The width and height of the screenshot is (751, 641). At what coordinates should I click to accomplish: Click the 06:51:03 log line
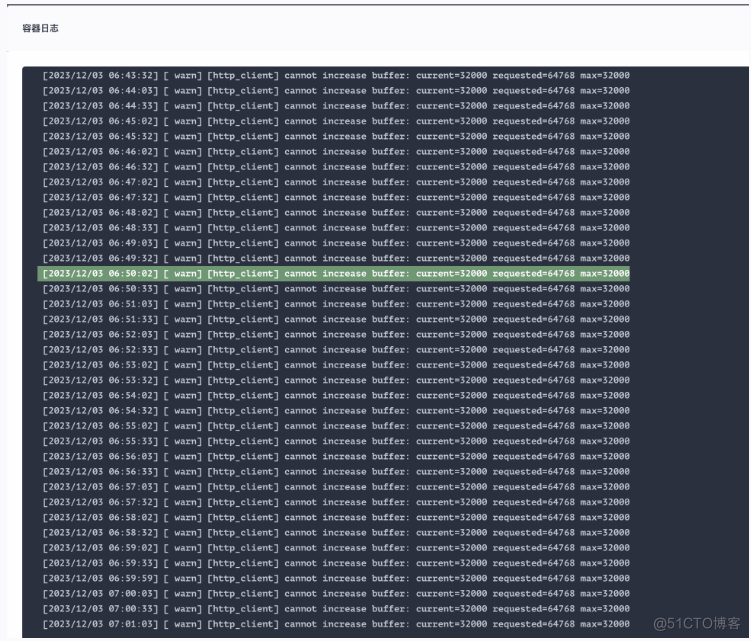336,304
